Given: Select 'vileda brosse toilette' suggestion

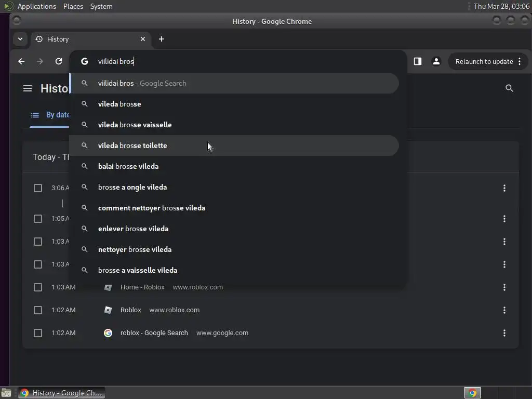Looking at the screenshot, I should (x=234, y=145).
